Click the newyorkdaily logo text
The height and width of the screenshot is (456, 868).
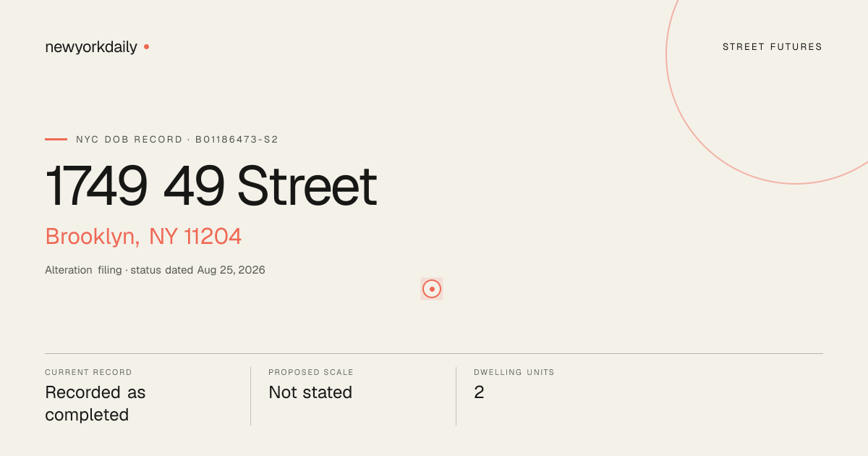coord(91,47)
